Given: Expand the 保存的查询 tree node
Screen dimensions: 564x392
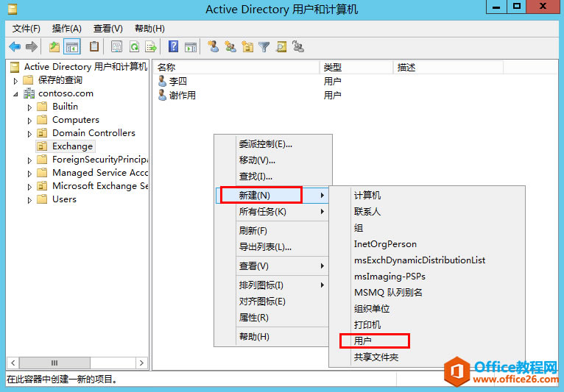Looking at the screenshot, I should click(x=15, y=81).
